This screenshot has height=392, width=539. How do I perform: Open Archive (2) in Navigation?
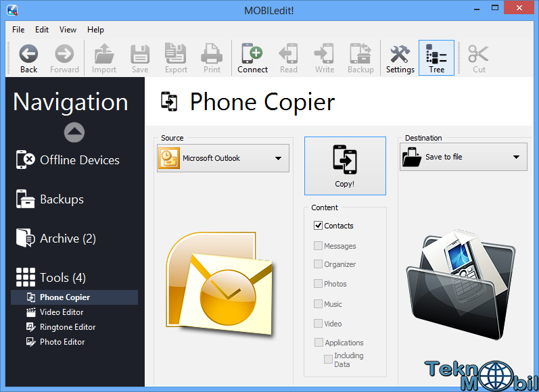(56, 238)
